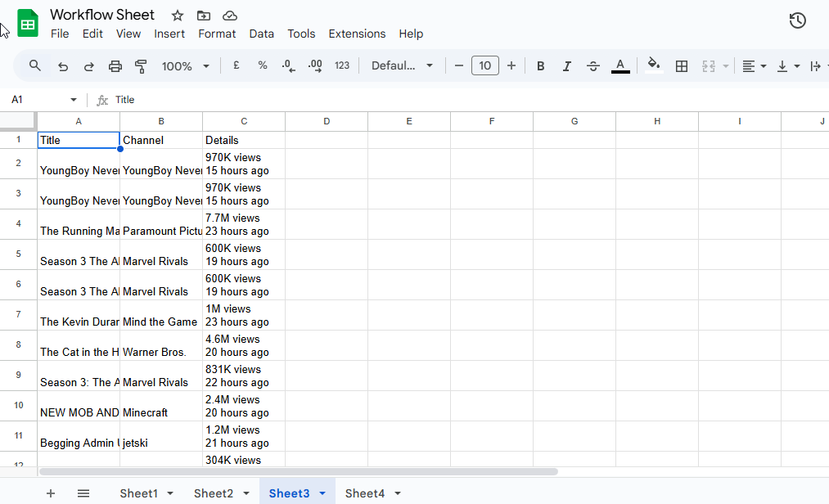Select row 4 header
Image resolution: width=829 pixels, height=504 pixels.
[19, 224]
